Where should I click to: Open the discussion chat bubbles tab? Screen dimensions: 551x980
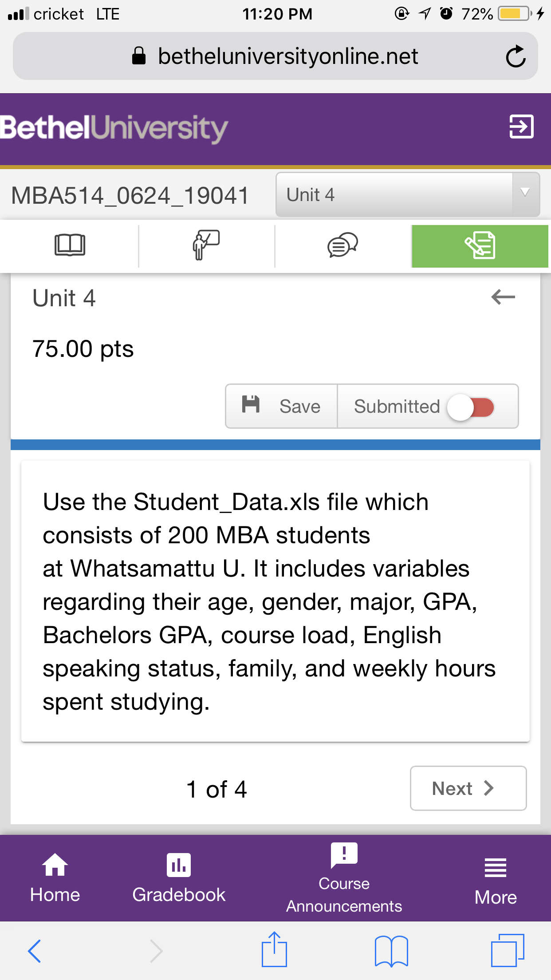[x=342, y=245]
